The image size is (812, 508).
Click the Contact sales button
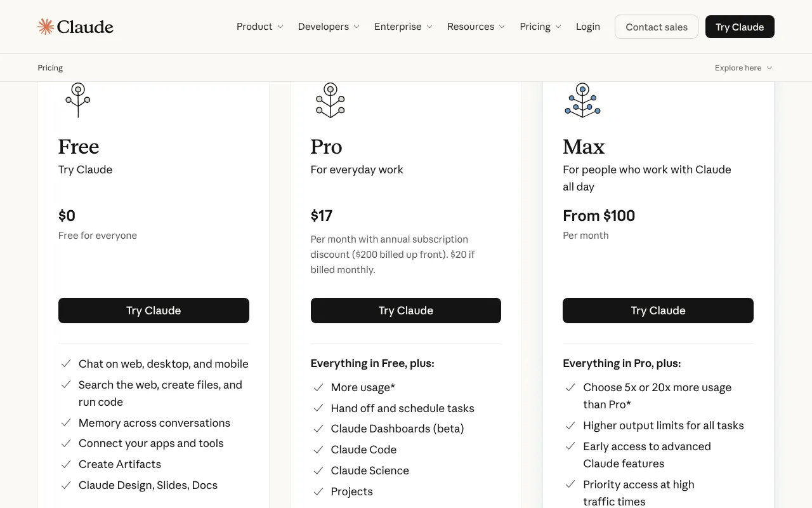(657, 27)
